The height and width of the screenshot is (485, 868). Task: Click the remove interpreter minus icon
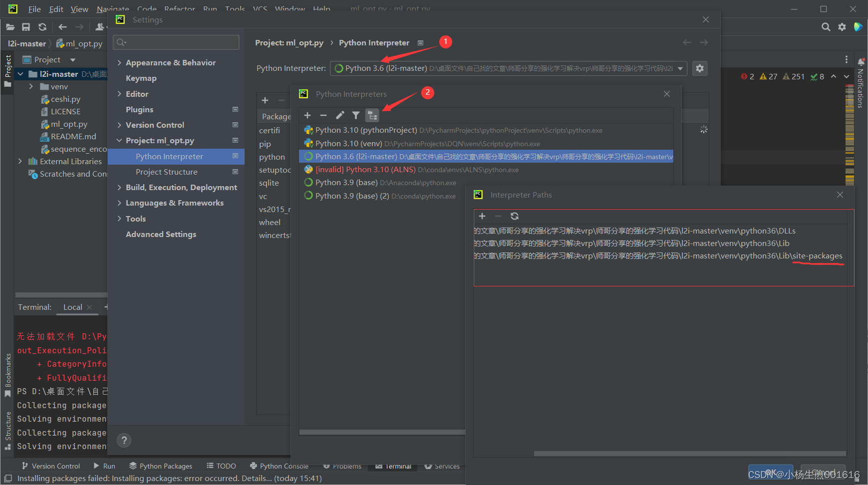coord(323,115)
